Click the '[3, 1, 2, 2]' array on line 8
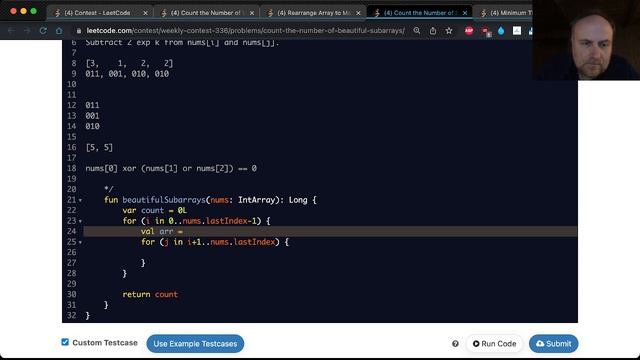 [x=129, y=63]
